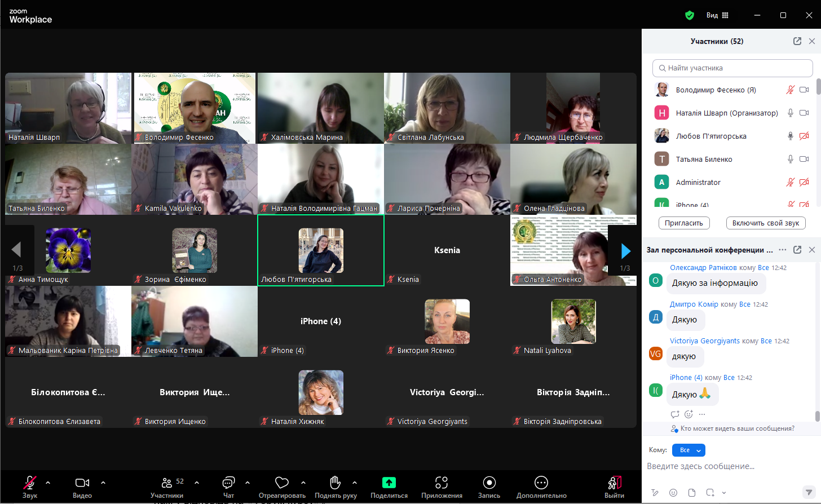Expand the video options arrow beside Видео
Viewport: 821px width, 504px height.
[103, 483]
